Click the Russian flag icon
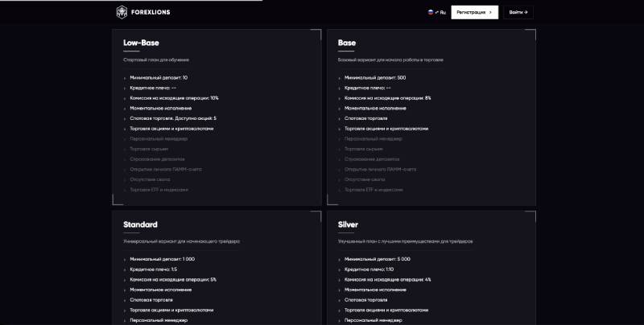 click(431, 12)
